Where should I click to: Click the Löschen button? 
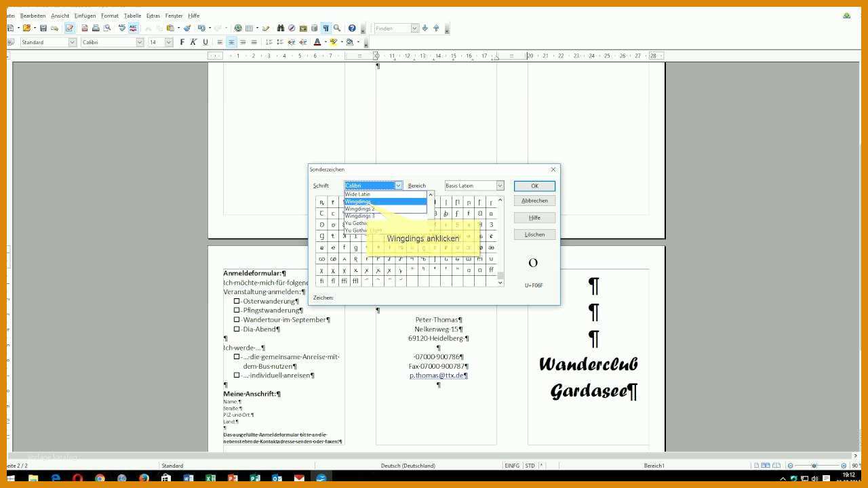[534, 235]
